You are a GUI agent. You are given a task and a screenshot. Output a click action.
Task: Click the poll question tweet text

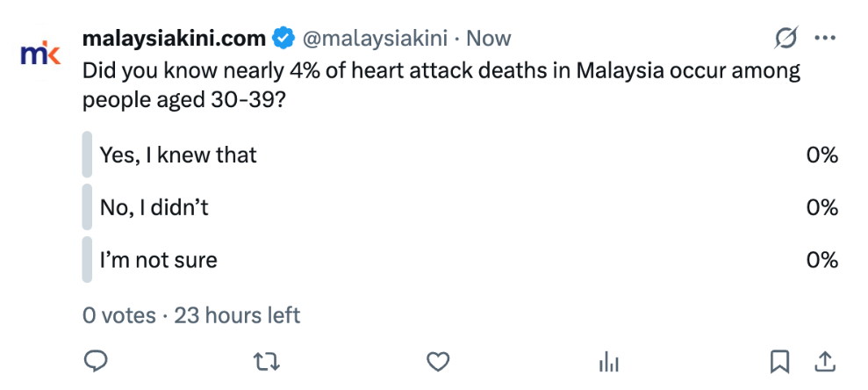coord(439,85)
